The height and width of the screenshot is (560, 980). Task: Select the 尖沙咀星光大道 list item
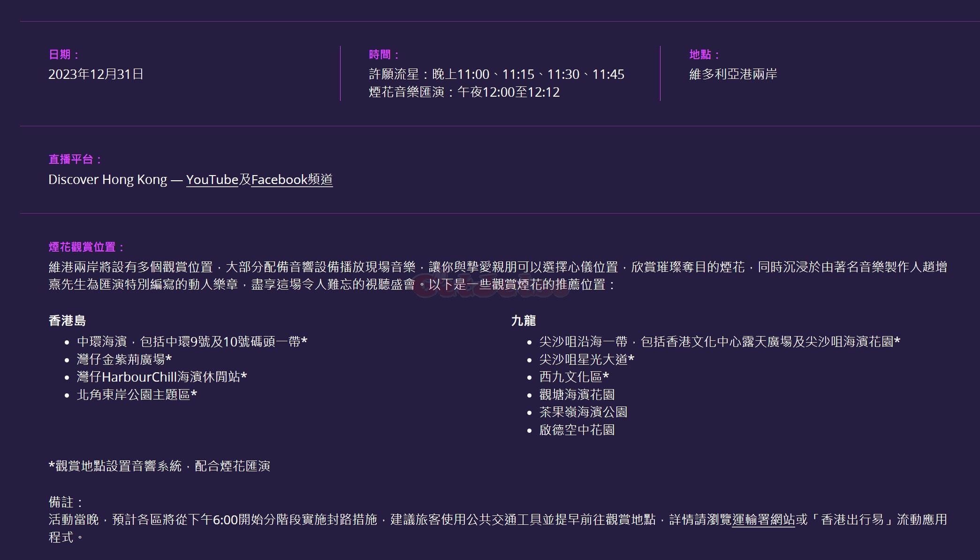pyautogui.click(x=586, y=360)
